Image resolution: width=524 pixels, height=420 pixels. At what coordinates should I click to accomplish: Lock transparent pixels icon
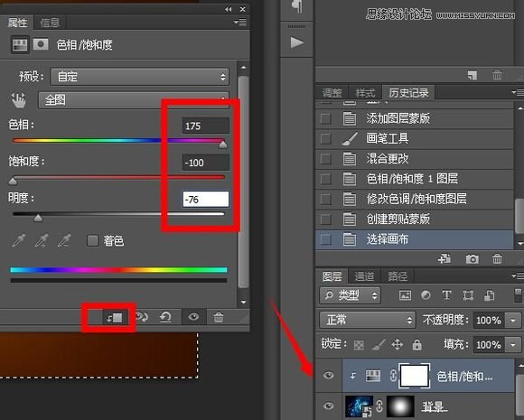point(359,345)
